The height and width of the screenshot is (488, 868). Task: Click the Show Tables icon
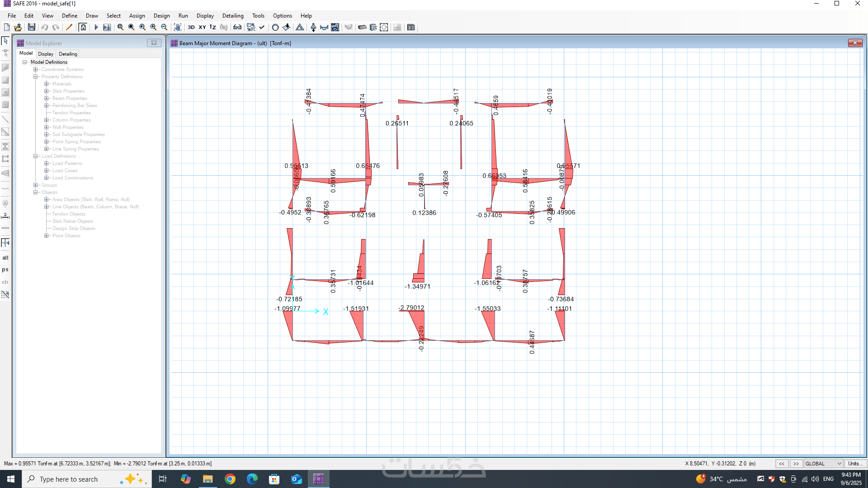click(410, 27)
